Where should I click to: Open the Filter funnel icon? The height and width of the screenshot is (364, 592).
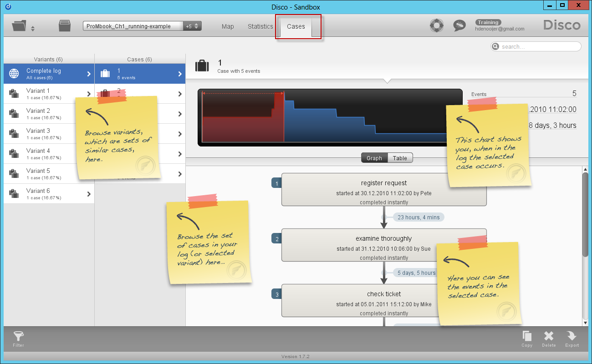(x=19, y=337)
